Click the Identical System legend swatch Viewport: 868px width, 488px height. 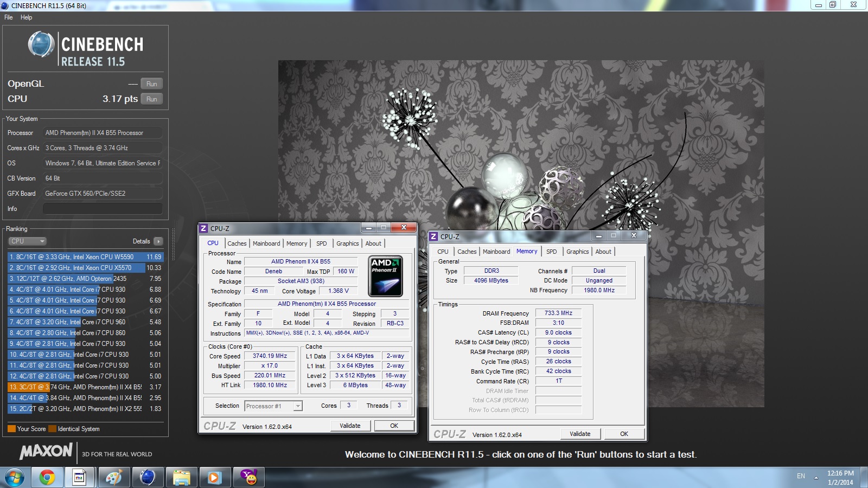52,429
